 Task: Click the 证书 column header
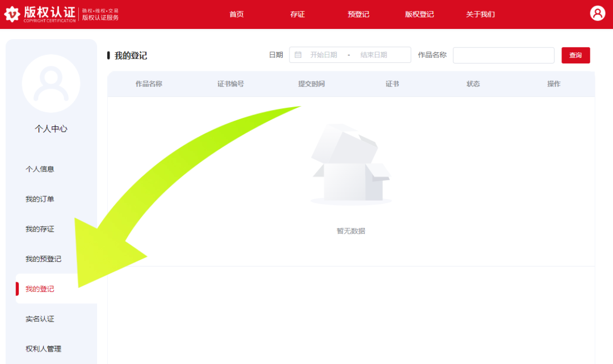(x=392, y=84)
